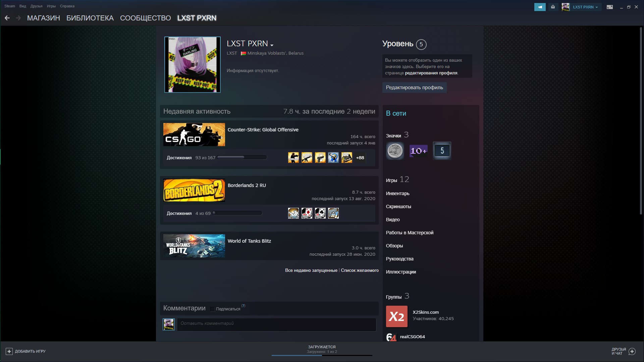Open the Обзоры link
The width and height of the screenshot is (644, 362).
pos(394,246)
